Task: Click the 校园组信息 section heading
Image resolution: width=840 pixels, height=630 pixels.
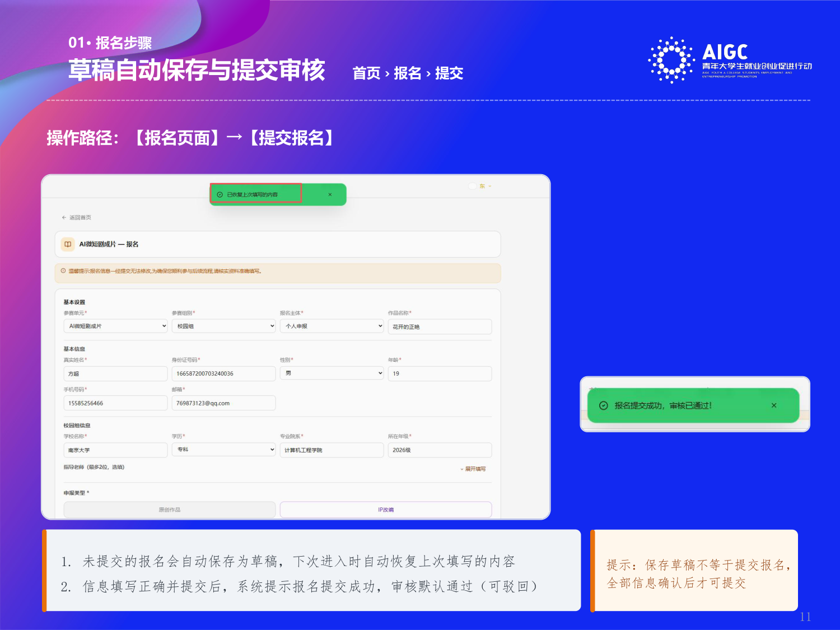Action: [77, 426]
